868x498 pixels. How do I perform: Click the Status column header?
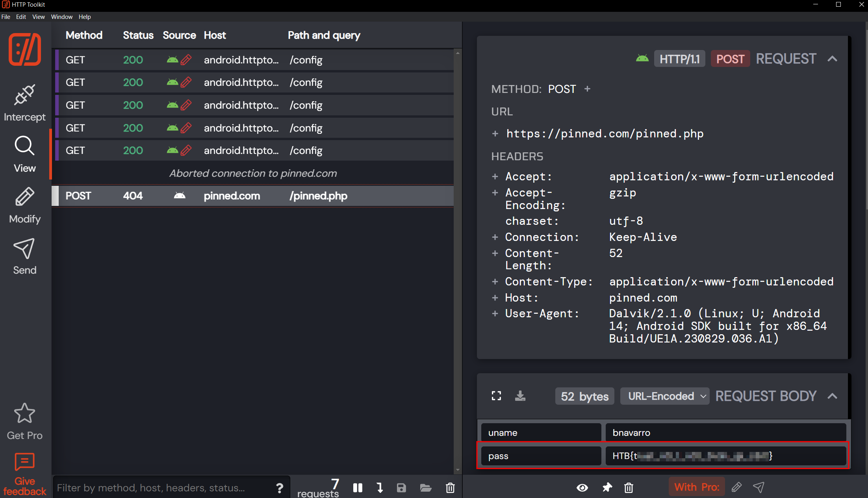pyautogui.click(x=138, y=35)
